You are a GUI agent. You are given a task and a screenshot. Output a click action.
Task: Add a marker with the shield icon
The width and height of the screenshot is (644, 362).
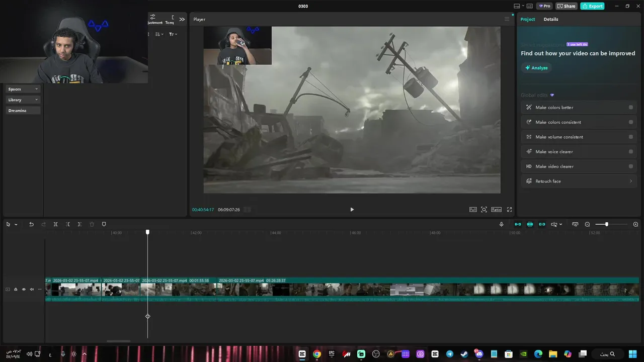[104, 224]
